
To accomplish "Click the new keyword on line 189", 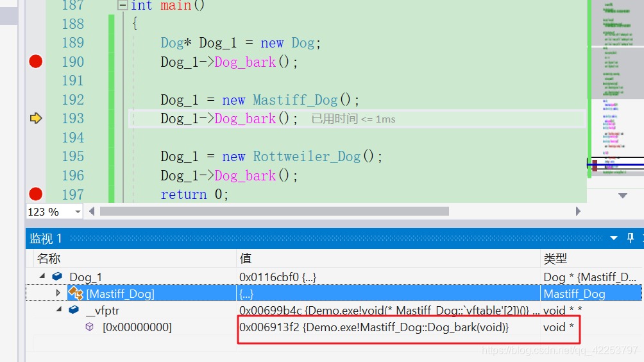I will point(272,43).
